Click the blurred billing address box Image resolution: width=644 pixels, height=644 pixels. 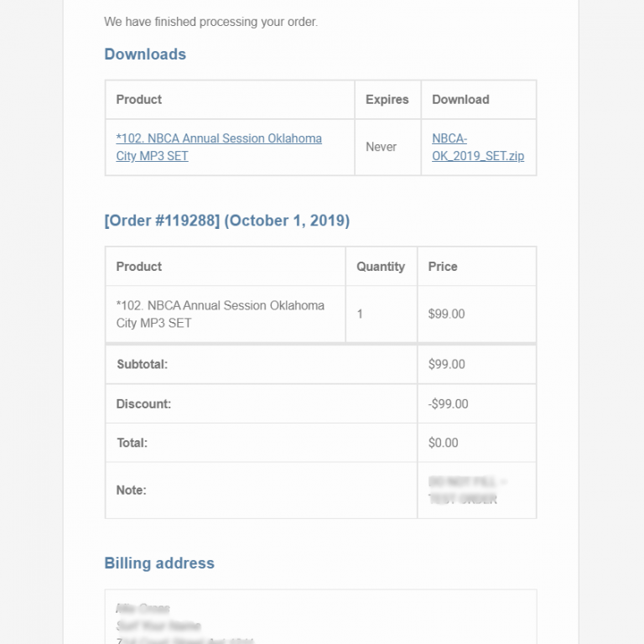[x=320, y=619]
